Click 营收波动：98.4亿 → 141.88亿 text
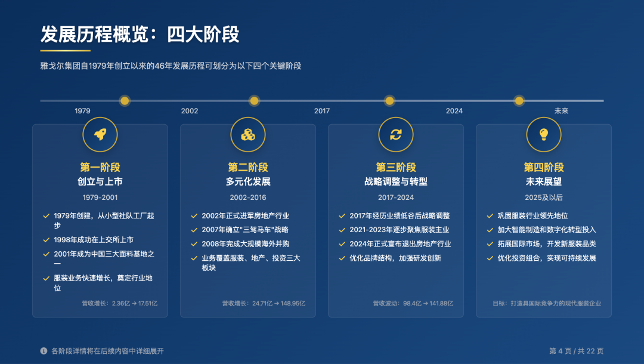The width and height of the screenshot is (644, 364). tap(413, 304)
